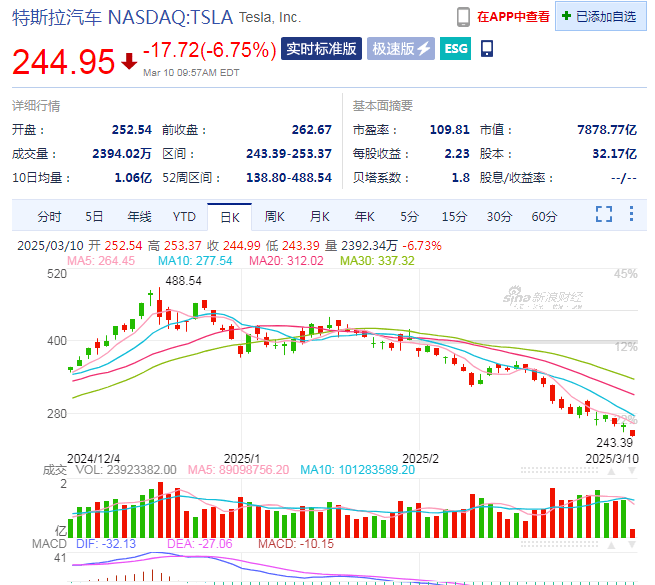Click the phone icon beside 在APP中查看
The image size is (655, 585).
(463, 17)
